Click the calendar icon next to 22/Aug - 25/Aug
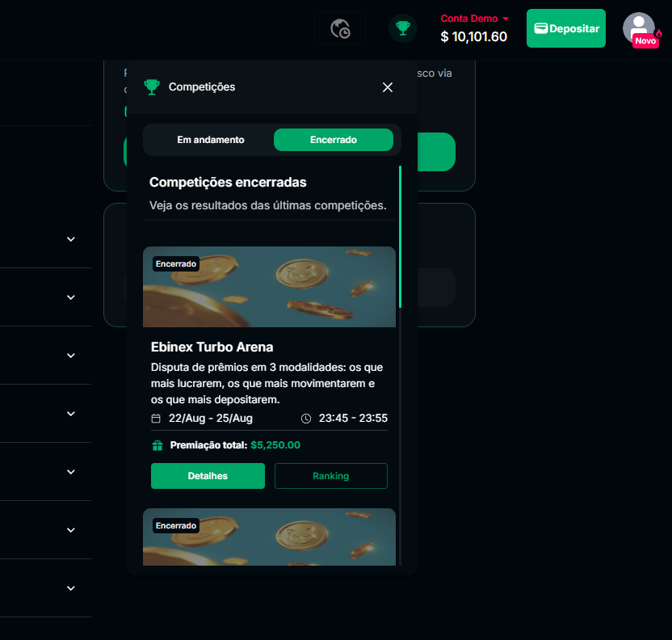Screen dimensions: 672x640 click(156, 419)
